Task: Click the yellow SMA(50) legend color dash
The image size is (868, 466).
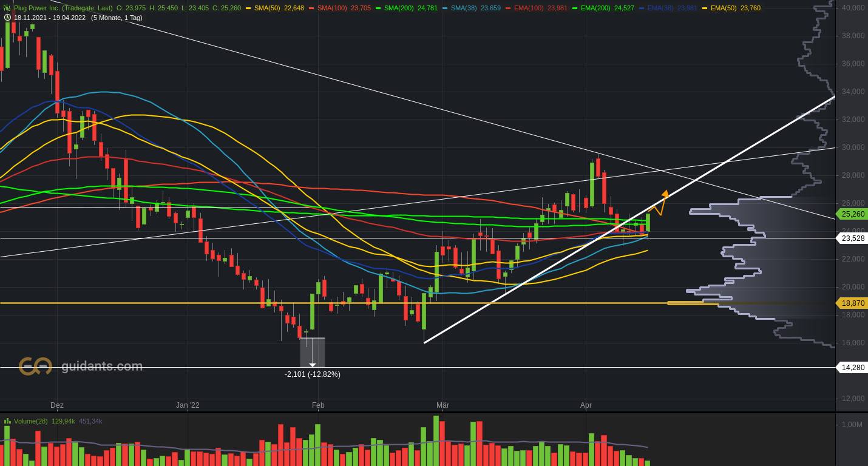Action: coord(249,8)
